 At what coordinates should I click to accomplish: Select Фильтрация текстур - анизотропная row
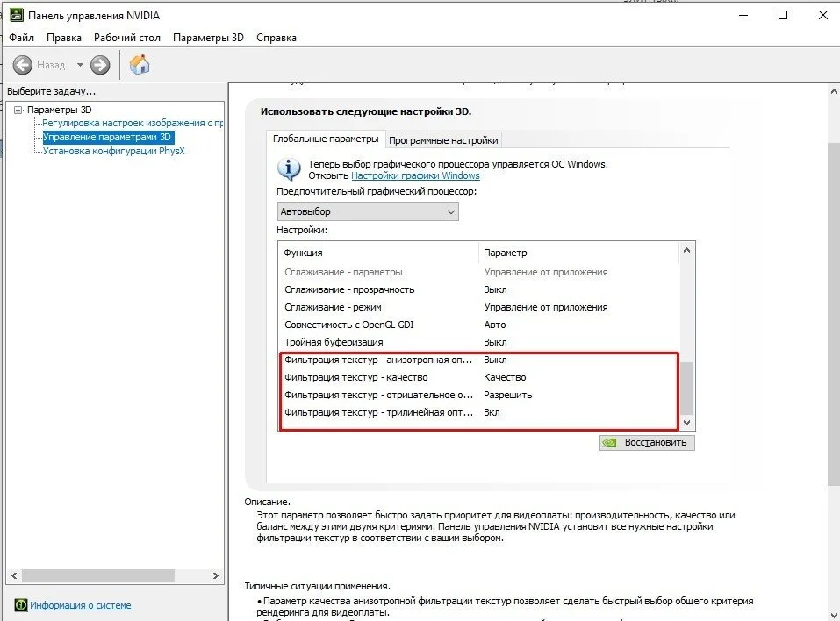click(x=479, y=360)
